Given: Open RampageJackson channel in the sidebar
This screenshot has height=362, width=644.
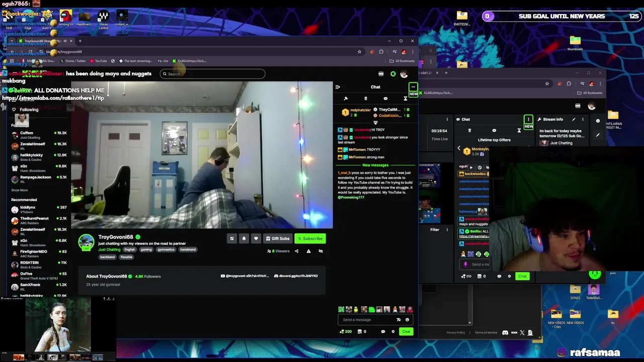Looking at the screenshot, I should pos(39,179).
